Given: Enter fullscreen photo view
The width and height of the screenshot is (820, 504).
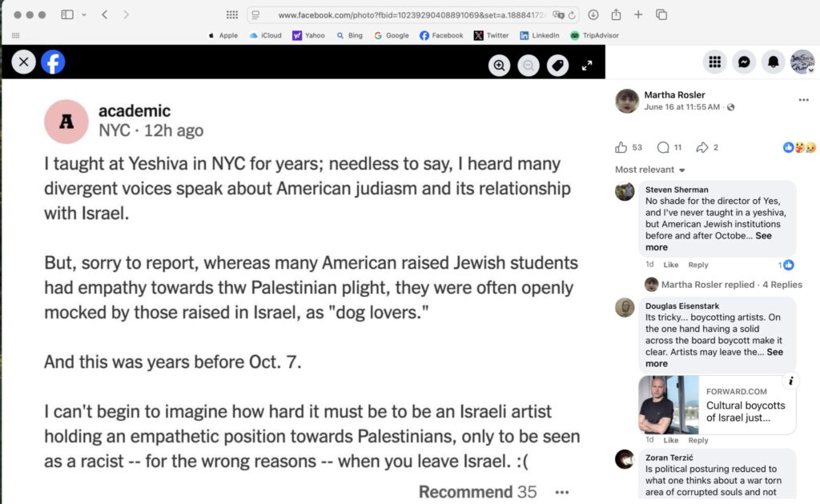Looking at the screenshot, I should tap(587, 66).
